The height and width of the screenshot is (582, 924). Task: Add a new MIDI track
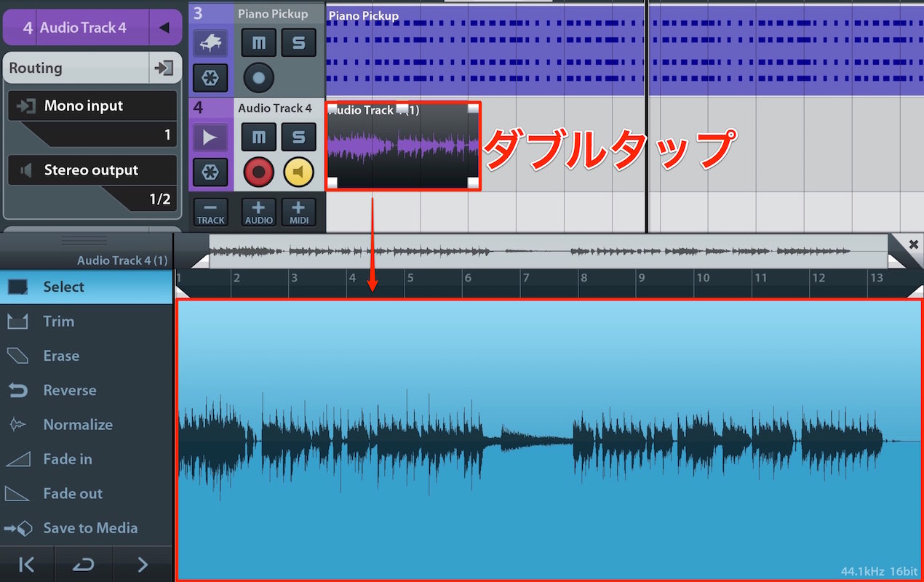click(x=299, y=212)
